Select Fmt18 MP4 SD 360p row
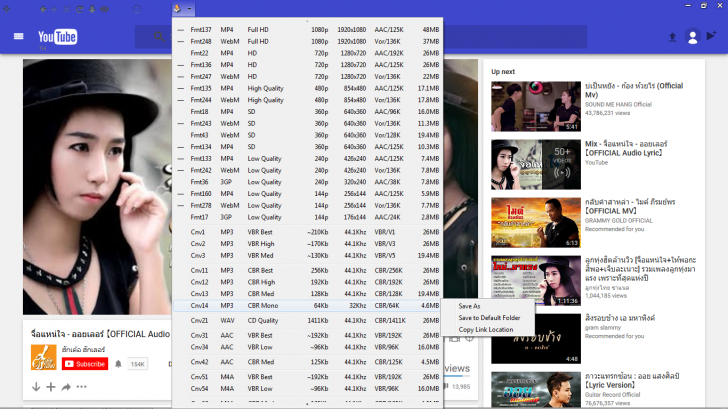This screenshot has height=409, width=728. point(307,112)
